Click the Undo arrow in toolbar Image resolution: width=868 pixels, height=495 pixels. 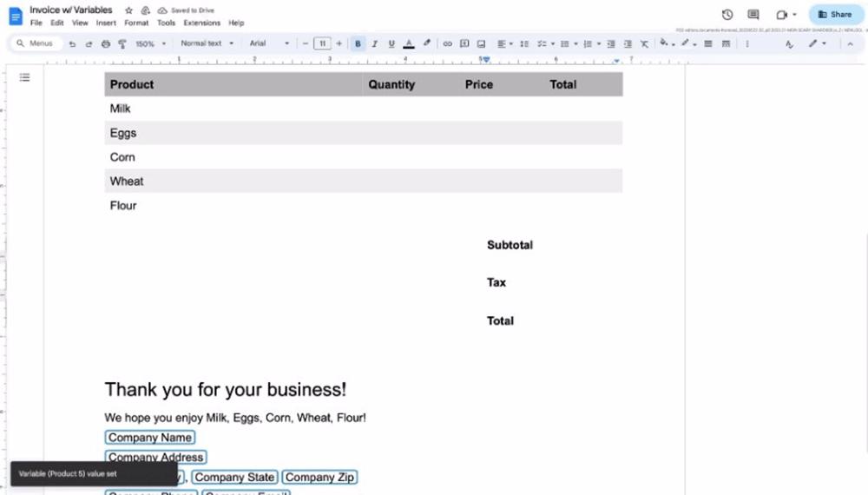click(x=72, y=43)
